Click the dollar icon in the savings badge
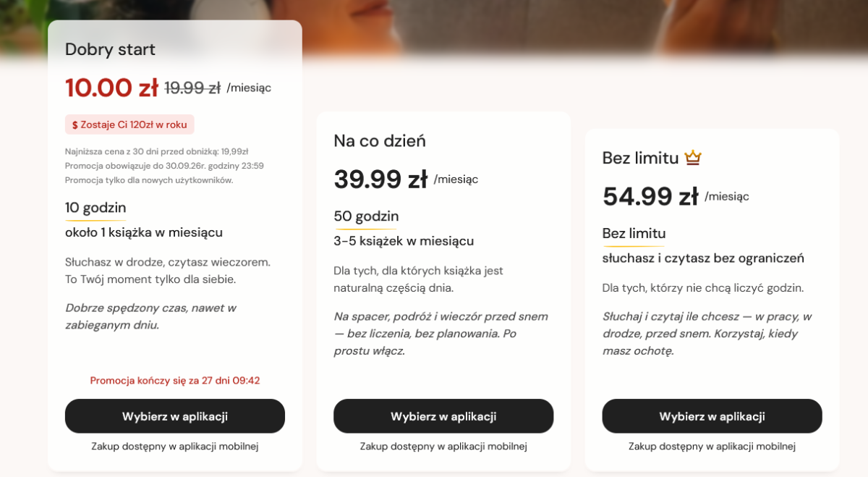868x477 pixels. click(x=75, y=124)
